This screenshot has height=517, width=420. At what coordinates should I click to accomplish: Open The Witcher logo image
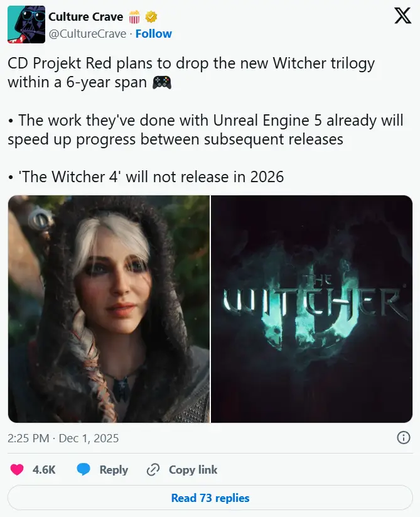click(x=311, y=309)
